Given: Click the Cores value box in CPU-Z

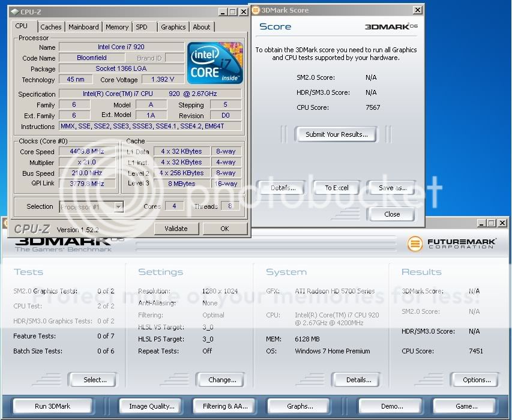Looking at the screenshot, I should 174,206.
